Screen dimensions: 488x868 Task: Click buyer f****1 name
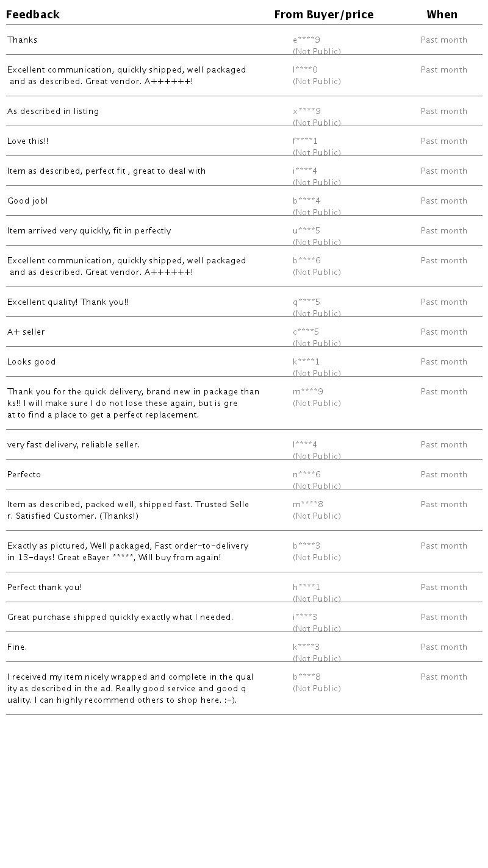(x=305, y=141)
